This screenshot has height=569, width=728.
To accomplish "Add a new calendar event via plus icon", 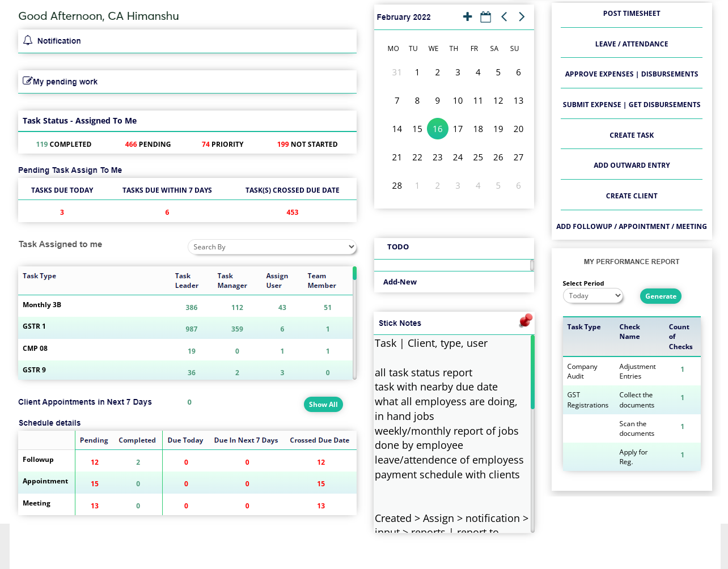I will (467, 17).
